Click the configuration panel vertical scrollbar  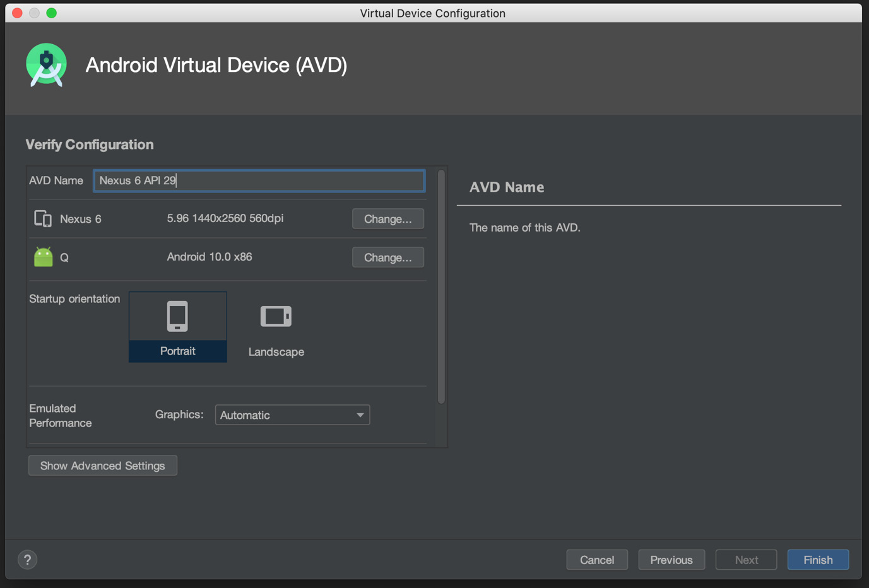tap(441, 286)
